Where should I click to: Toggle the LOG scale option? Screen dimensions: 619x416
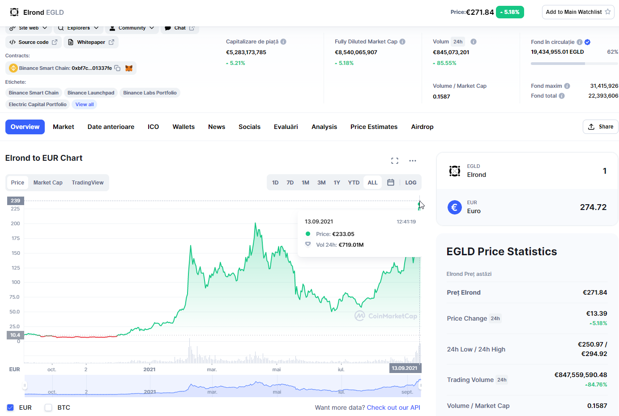point(411,182)
